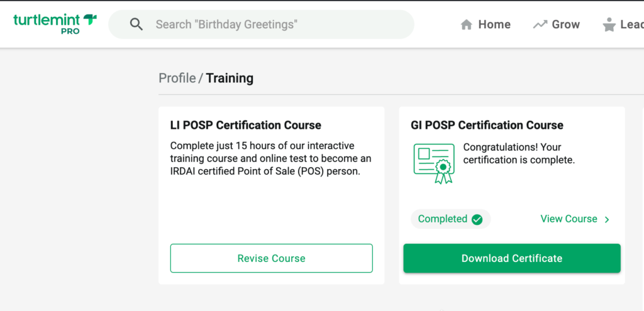Open the Home menu item
Image resolution: width=644 pixels, height=311 pixels.
(x=486, y=25)
